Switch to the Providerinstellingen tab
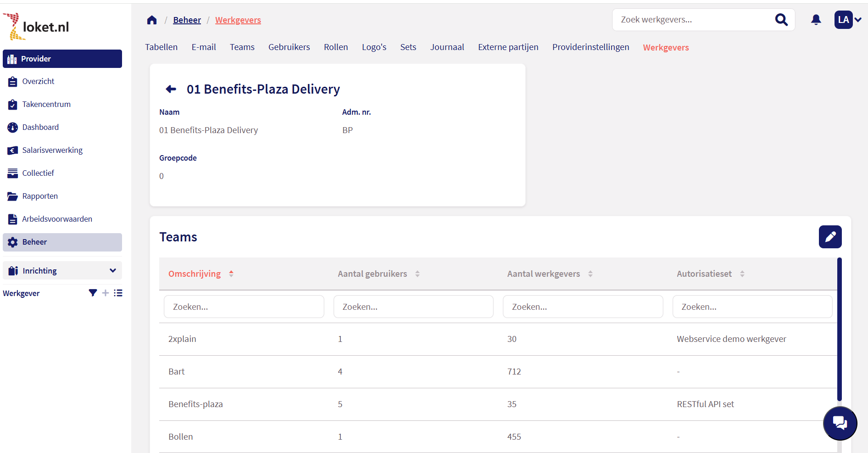The image size is (868, 453). (x=590, y=47)
